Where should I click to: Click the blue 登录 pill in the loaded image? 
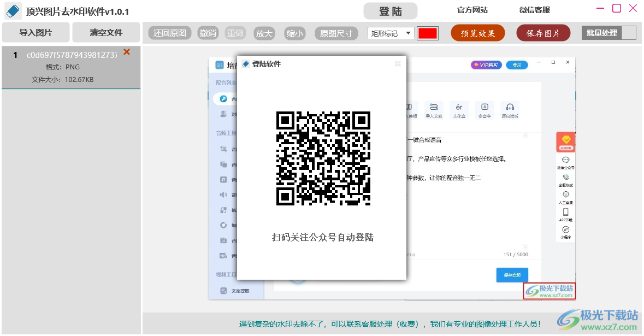tap(517, 65)
